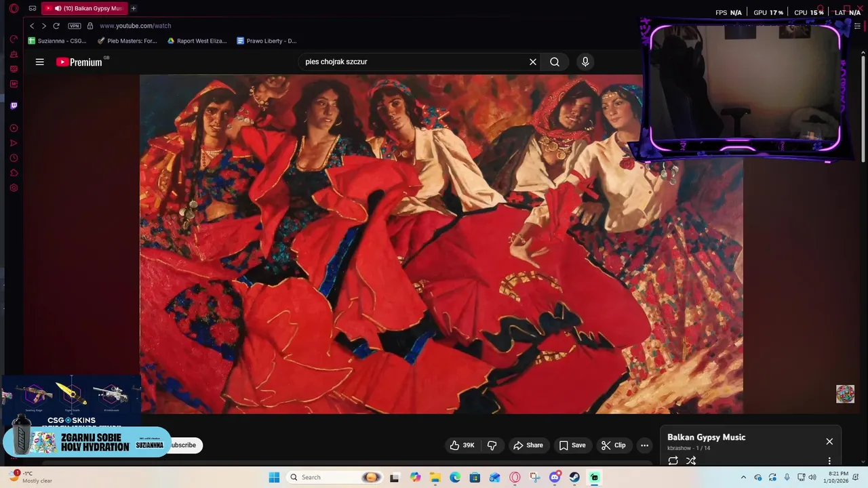Open the Opera GX main menu logo
This screenshot has width=868, height=488.
coord(14,8)
